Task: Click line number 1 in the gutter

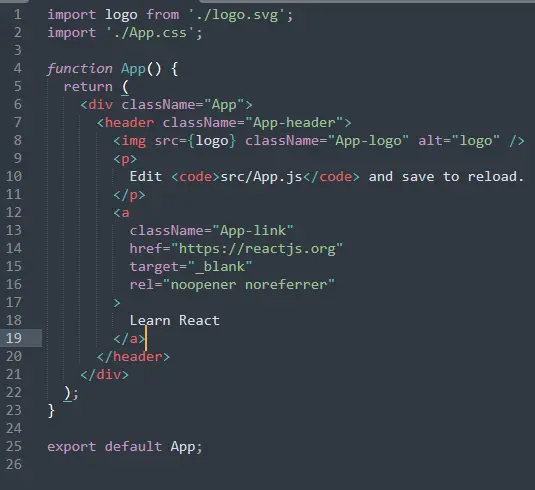Action: 17,15
